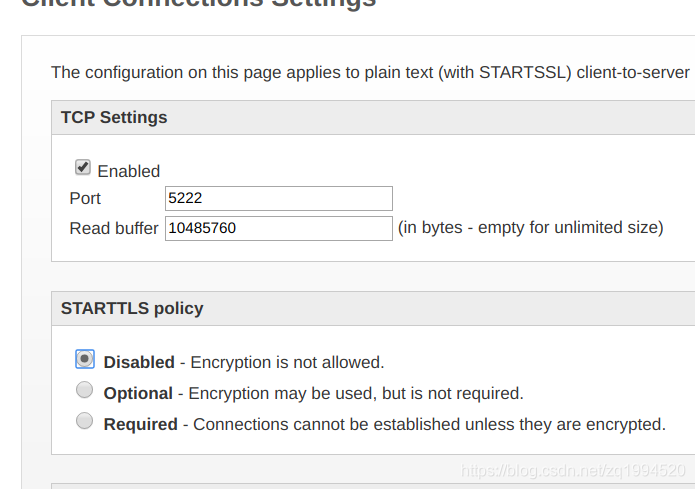Select the Optional encryption radio button
The width and height of the screenshot is (695, 489).
(85, 390)
